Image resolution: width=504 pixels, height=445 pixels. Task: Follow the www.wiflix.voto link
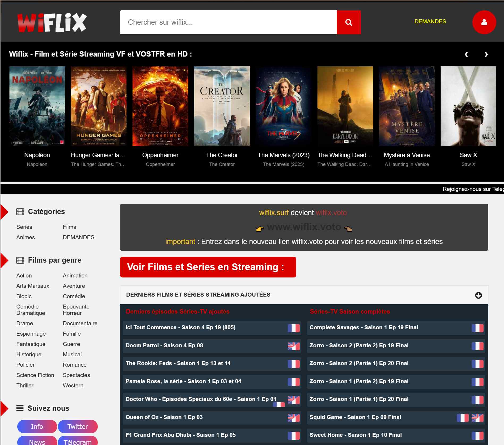click(304, 227)
